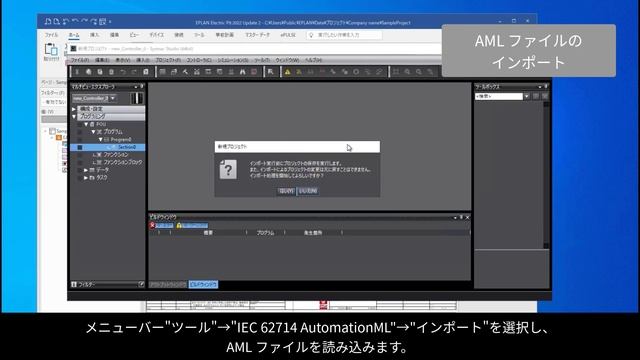Open the Multiview Explorer panel menu arrow

pyautogui.click(x=136, y=87)
